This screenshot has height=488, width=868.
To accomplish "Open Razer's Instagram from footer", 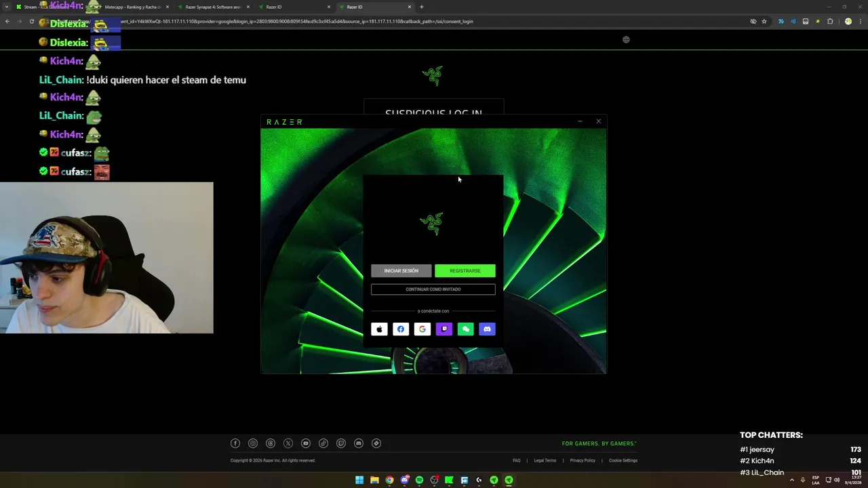I will [x=253, y=443].
